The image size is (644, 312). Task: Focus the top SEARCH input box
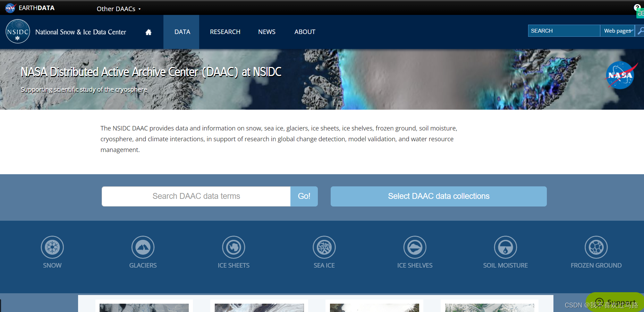pyautogui.click(x=564, y=31)
